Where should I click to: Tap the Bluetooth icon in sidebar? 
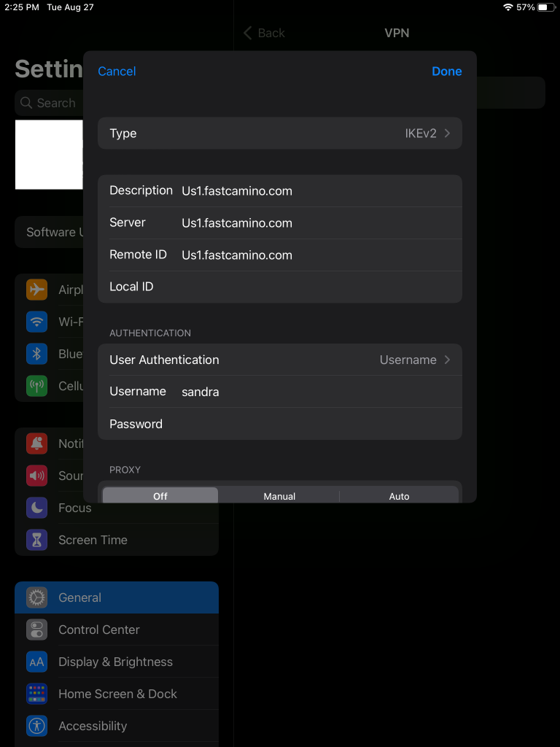pyautogui.click(x=36, y=354)
